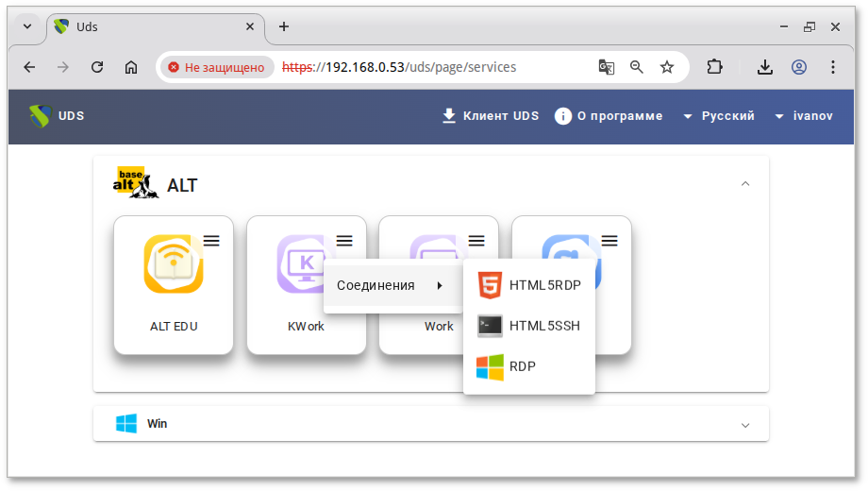Viewport: 868px width, 491px height.
Task: Open browser three-dot menu
Action: (x=832, y=67)
